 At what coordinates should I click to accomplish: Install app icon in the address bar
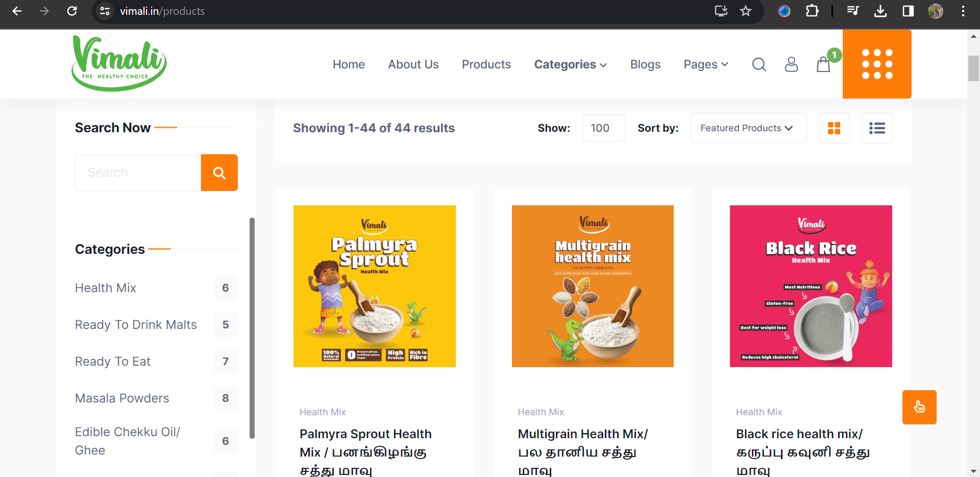click(721, 11)
